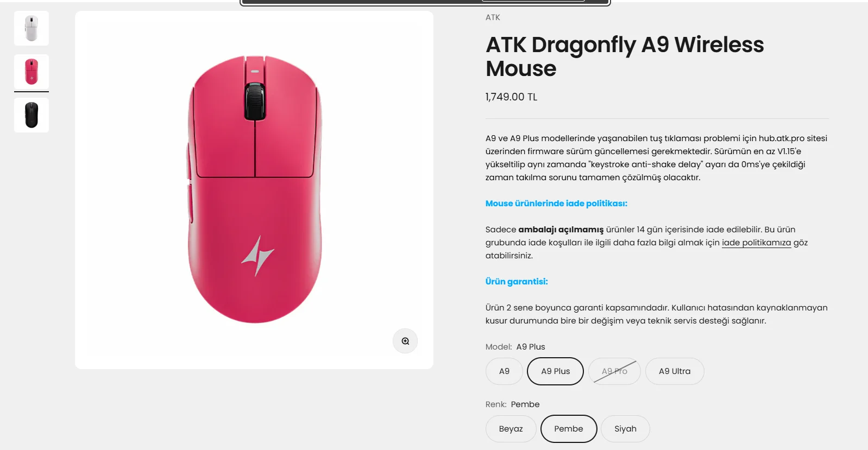Image resolution: width=868 pixels, height=450 pixels.
Task: Select the black mouse thumbnail
Action: coord(32,115)
